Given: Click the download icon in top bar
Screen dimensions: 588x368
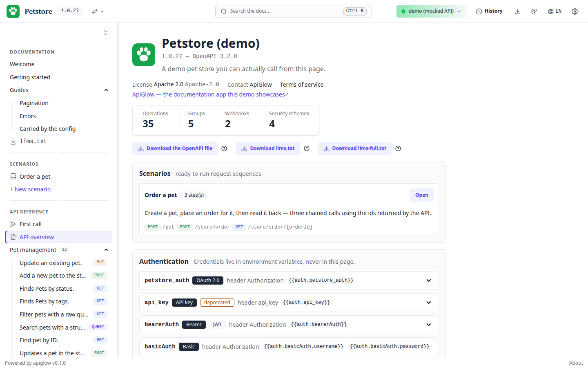Looking at the screenshot, I should tap(518, 11).
